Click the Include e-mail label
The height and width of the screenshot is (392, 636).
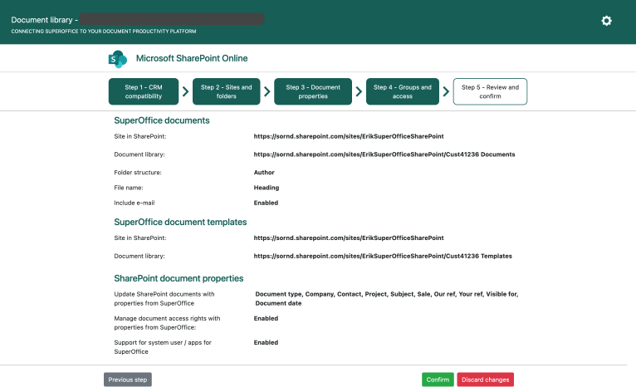[x=134, y=203]
